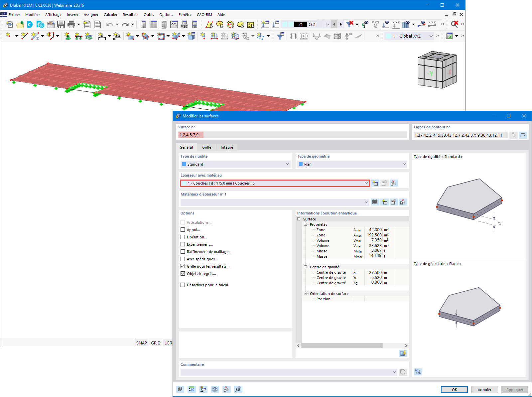This screenshot has width=532, height=397.
Task: Collapse the Propriétés tree node
Action: click(x=305, y=224)
